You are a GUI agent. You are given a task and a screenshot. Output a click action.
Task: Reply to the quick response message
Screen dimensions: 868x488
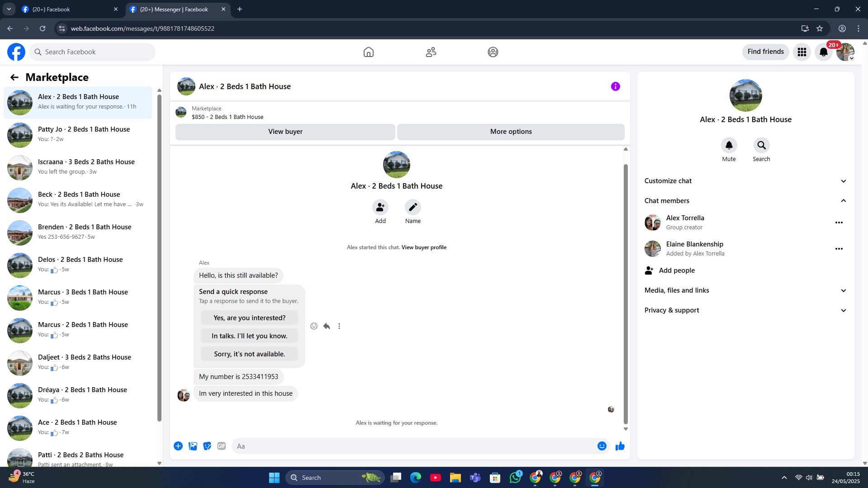pyautogui.click(x=327, y=326)
